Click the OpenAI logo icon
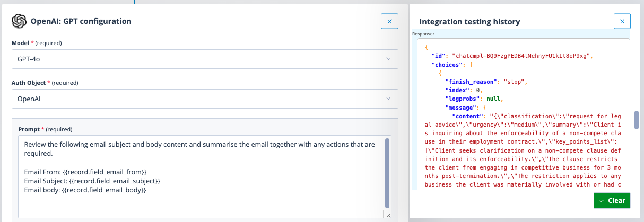 (19, 21)
